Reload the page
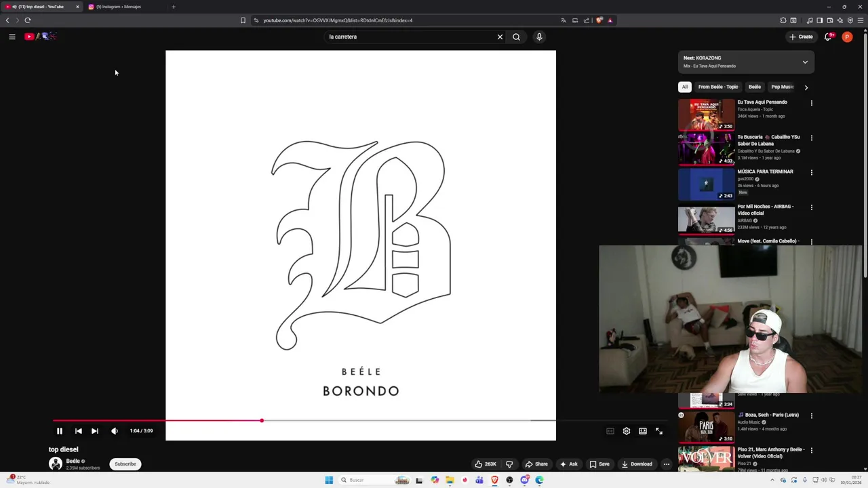 (x=28, y=20)
